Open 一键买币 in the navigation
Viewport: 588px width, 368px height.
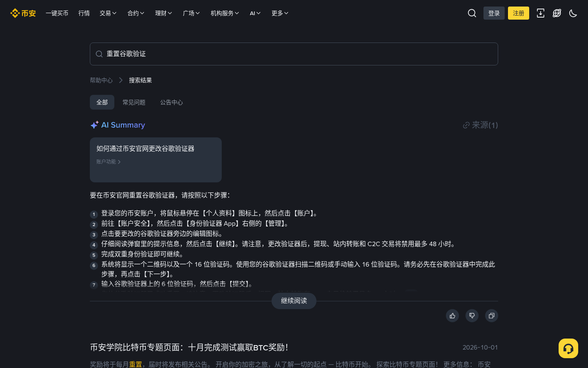tap(57, 13)
